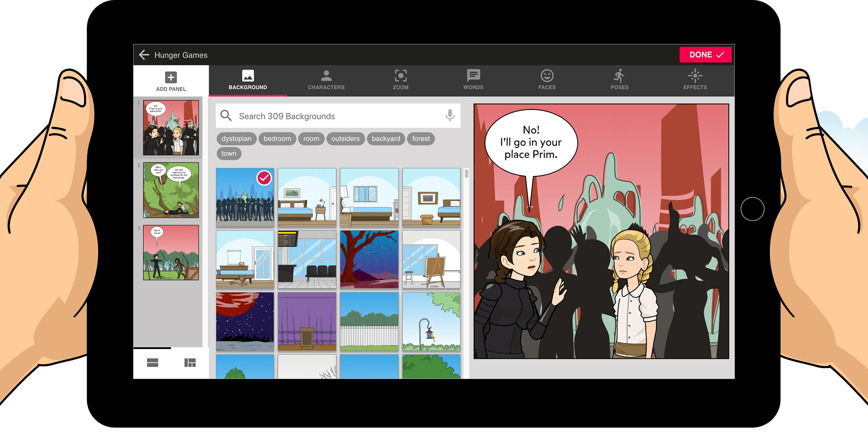
Task: Choose the outsiders filter tag
Action: tap(346, 139)
